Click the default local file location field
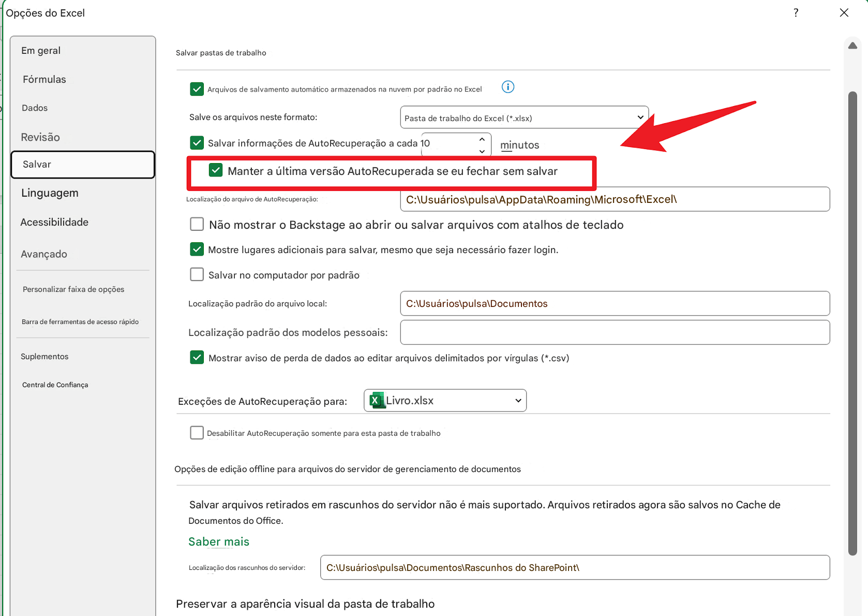868x616 pixels. 615,303
